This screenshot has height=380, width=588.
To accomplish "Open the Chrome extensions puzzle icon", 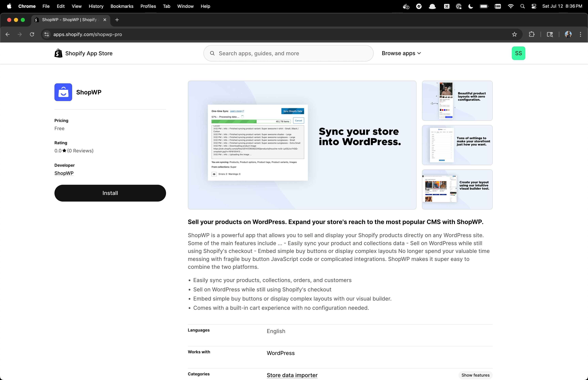I will pyautogui.click(x=532, y=34).
